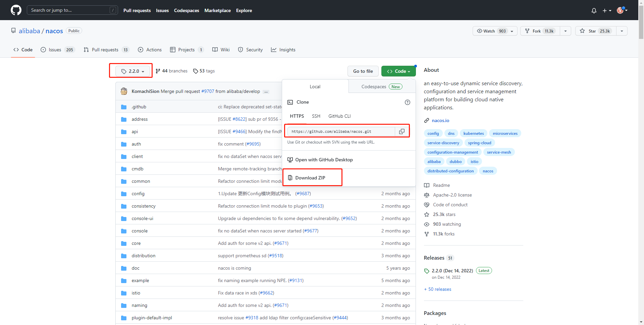Viewport: 644px width, 325px height.
Task: Click the service-mesh topic tag
Action: pyautogui.click(x=499, y=152)
